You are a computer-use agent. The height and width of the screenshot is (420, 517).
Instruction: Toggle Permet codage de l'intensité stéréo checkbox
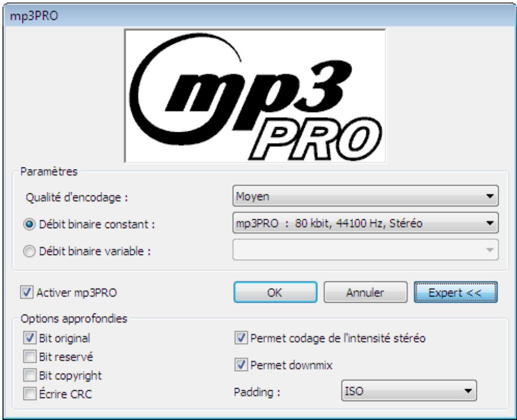241,338
